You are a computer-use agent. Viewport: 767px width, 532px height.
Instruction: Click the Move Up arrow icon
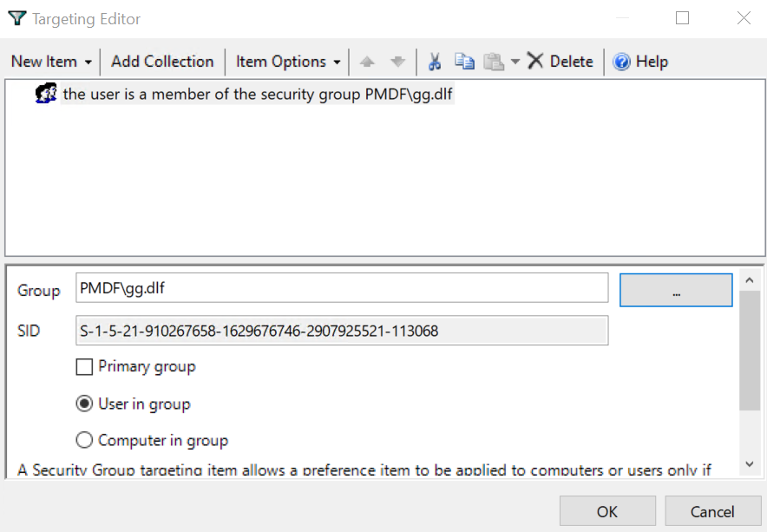(x=367, y=62)
